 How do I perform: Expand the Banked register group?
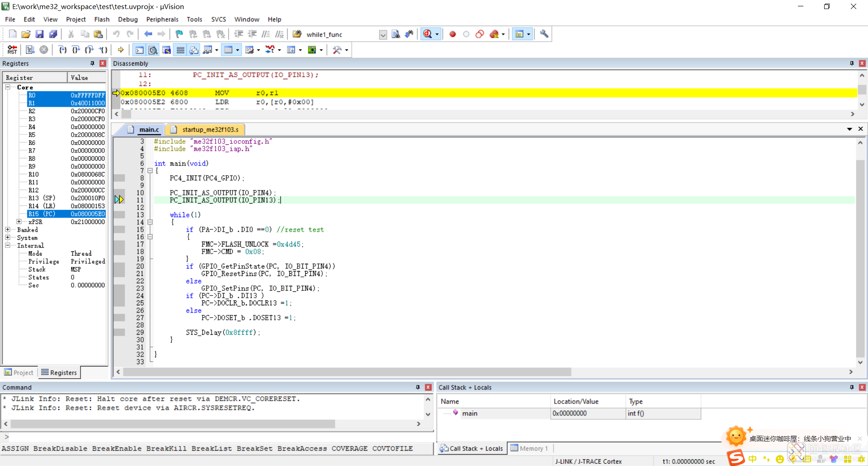(x=8, y=229)
